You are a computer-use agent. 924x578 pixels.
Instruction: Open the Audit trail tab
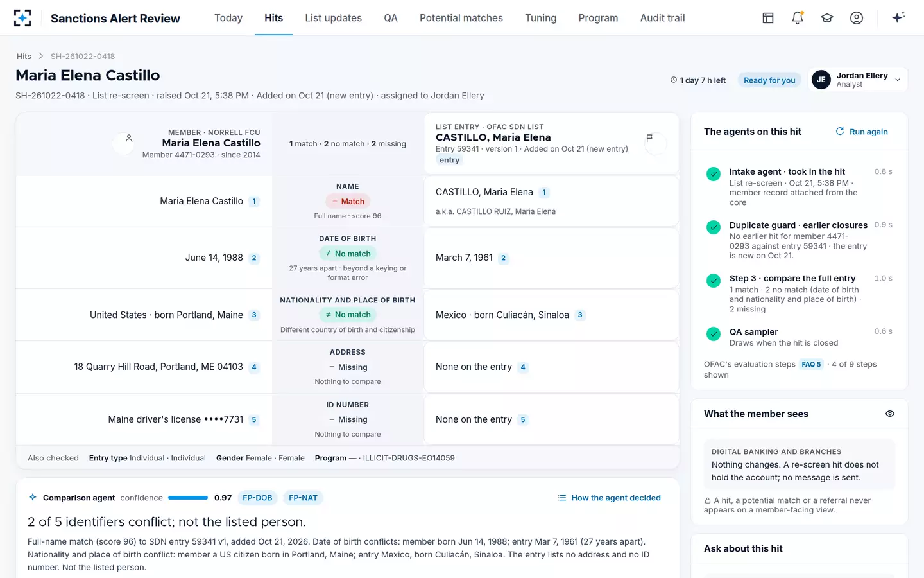662,18
